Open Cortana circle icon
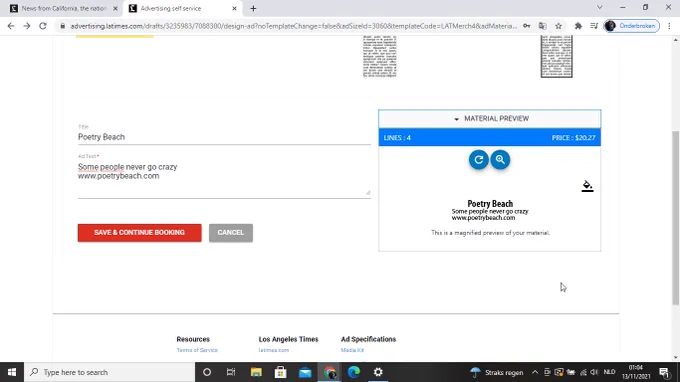This screenshot has height=382, width=680. (x=207, y=372)
